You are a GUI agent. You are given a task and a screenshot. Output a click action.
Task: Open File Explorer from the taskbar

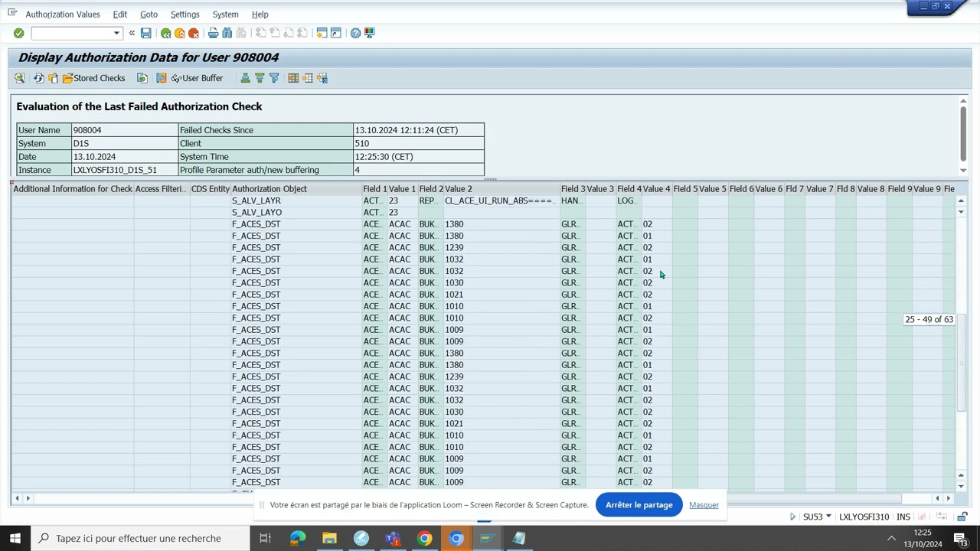(329, 538)
